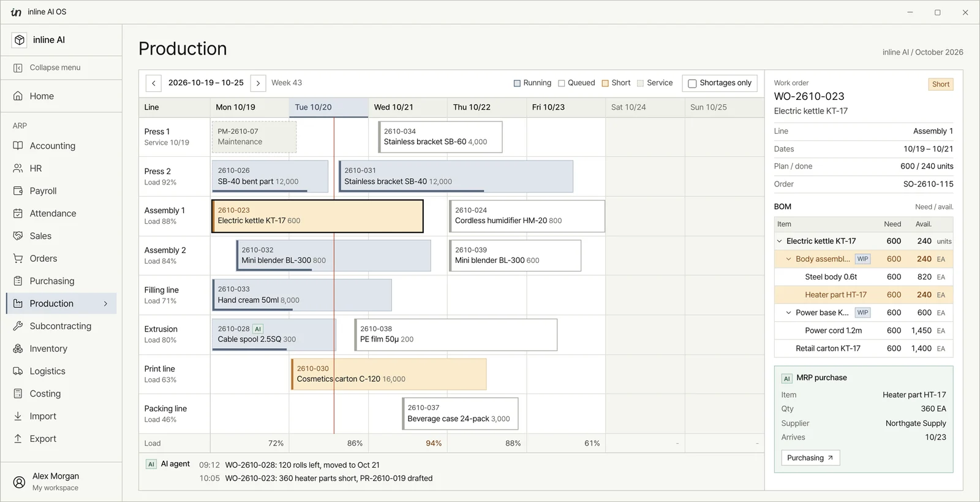980x502 pixels.
Task: Expand the Production submenu chevron
Action: click(x=105, y=303)
